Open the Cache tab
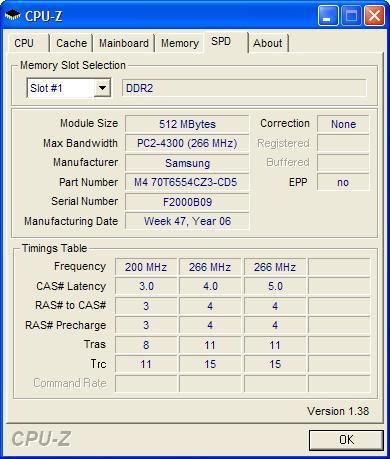This screenshot has height=459, width=390. click(x=71, y=43)
